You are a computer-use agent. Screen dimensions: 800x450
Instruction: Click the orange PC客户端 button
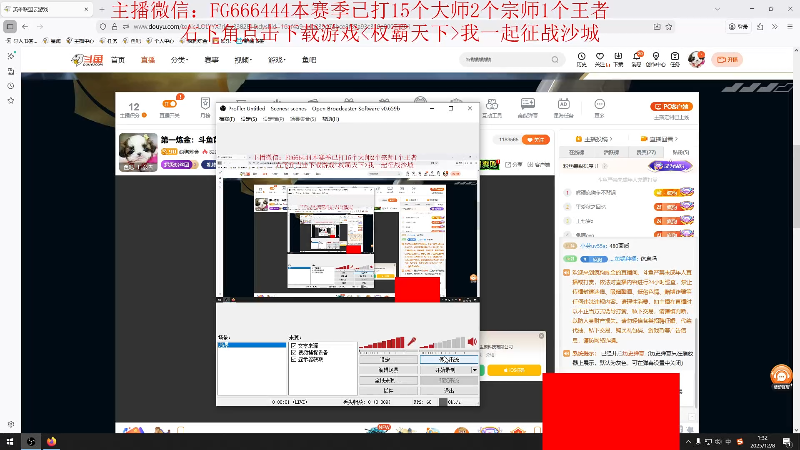(671, 107)
